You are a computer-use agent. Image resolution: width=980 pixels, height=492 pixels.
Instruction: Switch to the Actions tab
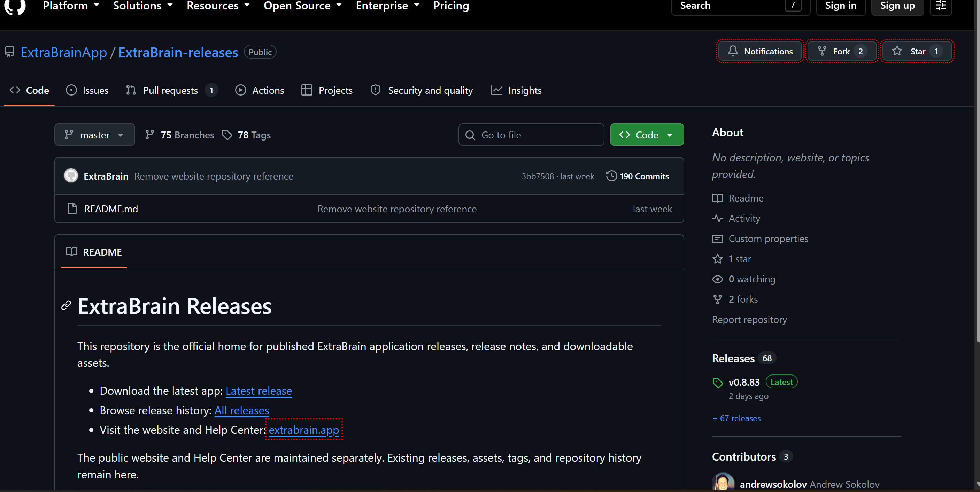260,90
